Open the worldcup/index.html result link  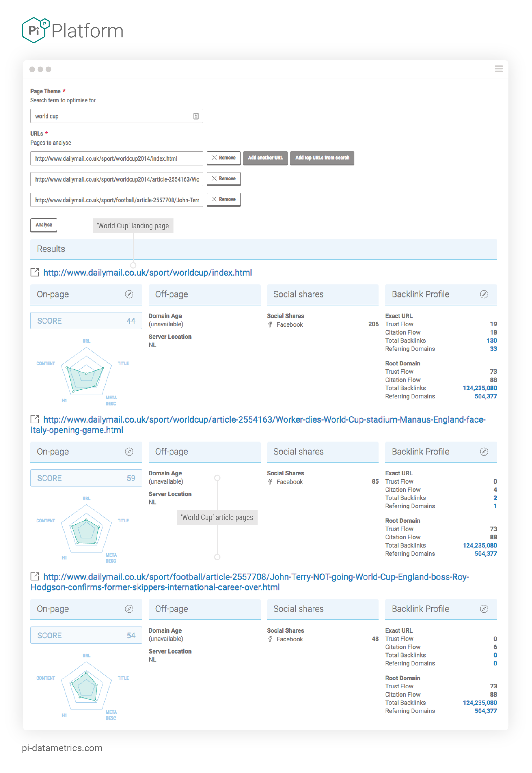click(x=148, y=272)
